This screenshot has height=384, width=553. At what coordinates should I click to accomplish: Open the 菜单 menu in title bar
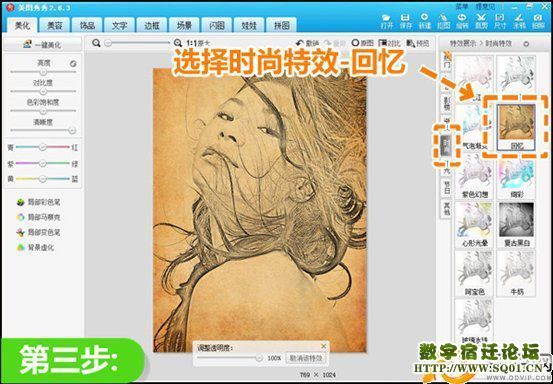pyautogui.click(x=462, y=6)
